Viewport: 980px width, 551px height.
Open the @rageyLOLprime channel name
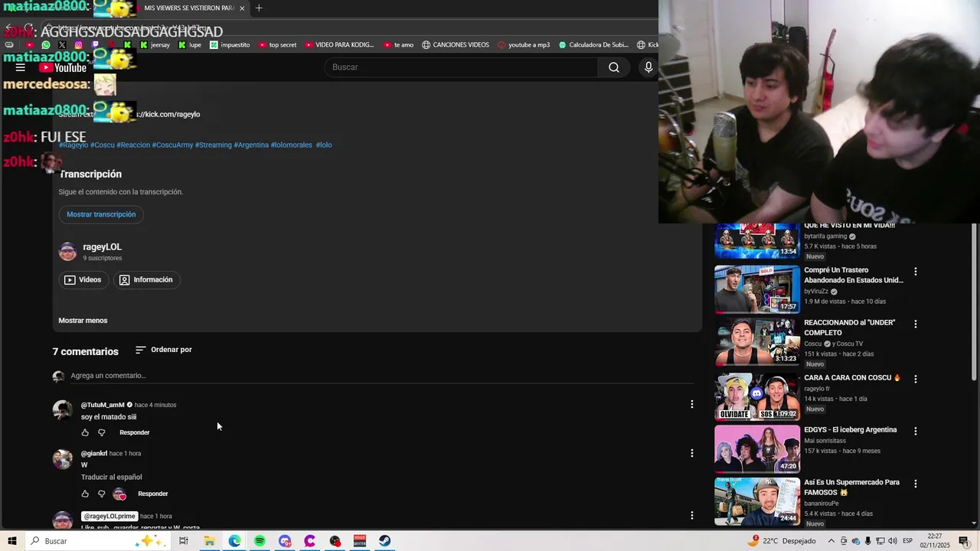click(x=109, y=517)
